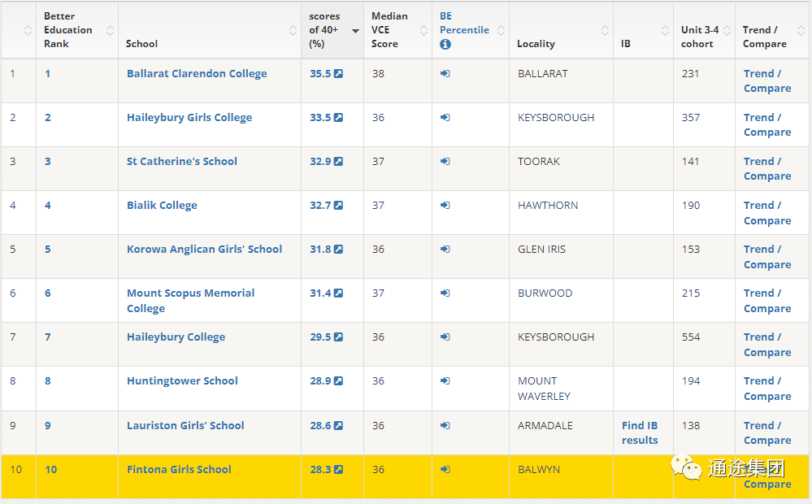Click BE Percentile login icon in Haileybury College row

point(445,337)
